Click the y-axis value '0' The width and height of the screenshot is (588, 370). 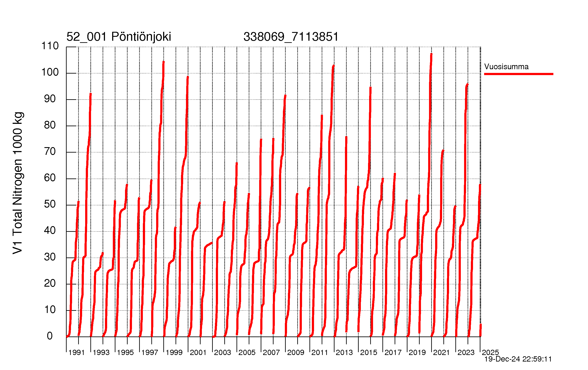point(50,336)
